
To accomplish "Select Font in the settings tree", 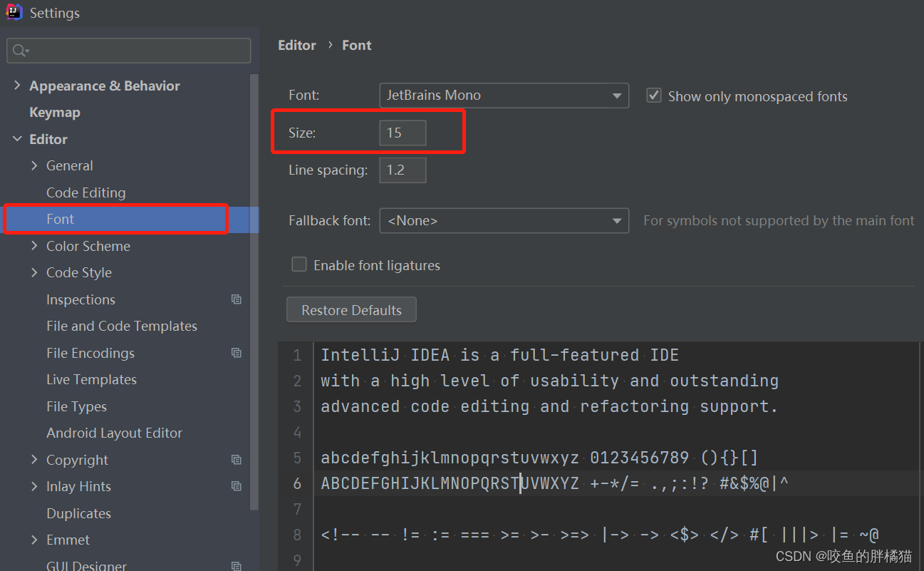I will point(60,219).
